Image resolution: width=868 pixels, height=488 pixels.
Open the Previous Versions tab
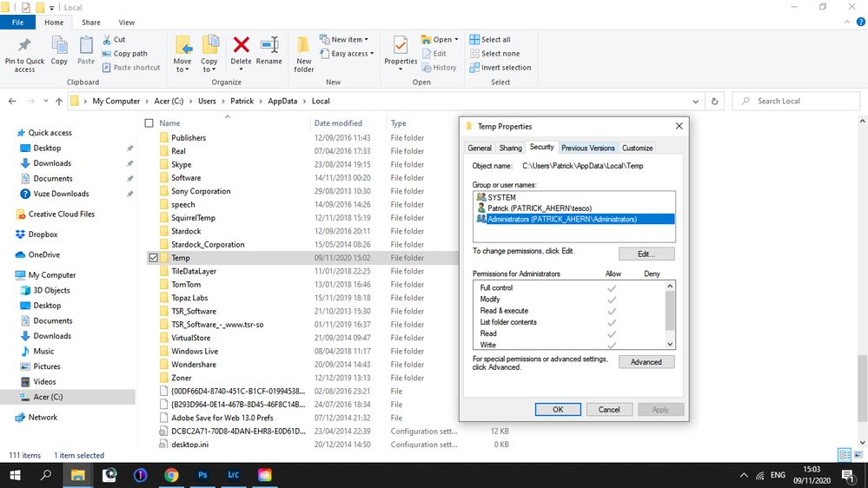pyautogui.click(x=588, y=148)
